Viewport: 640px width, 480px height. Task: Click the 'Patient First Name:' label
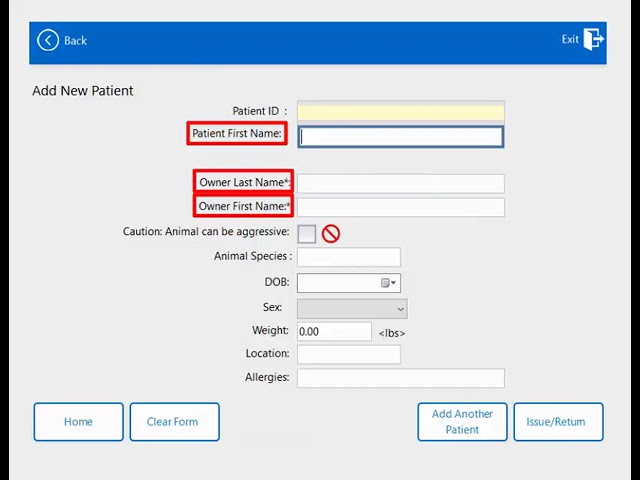click(x=237, y=133)
